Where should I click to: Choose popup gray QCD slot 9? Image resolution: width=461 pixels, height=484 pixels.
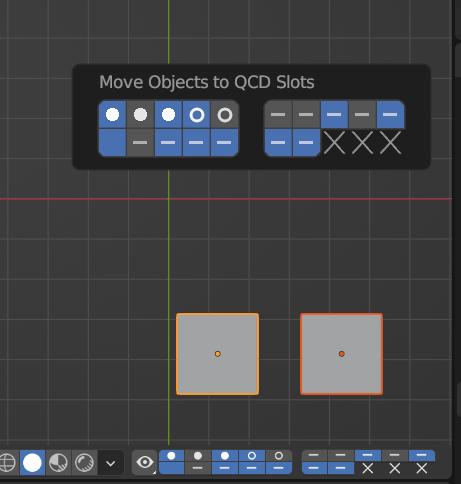coord(362,114)
